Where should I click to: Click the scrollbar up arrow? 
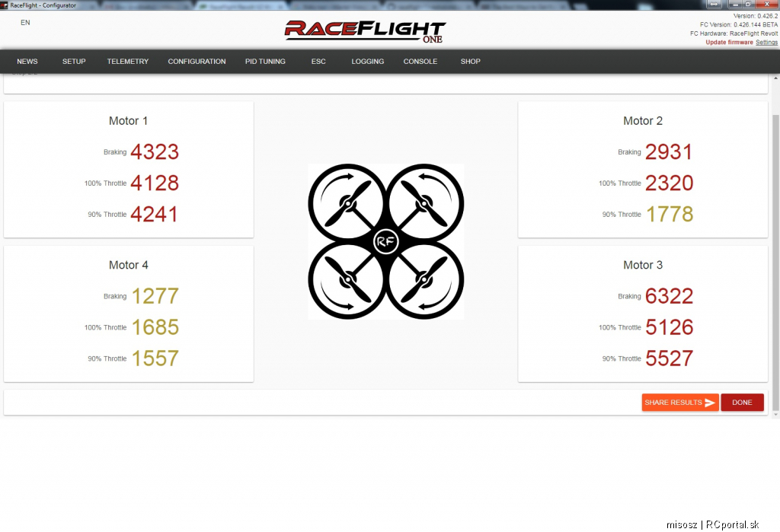(x=775, y=78)
